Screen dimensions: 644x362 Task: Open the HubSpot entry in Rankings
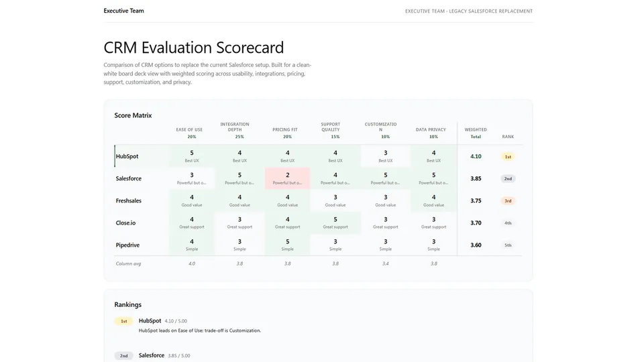(150, 320)
